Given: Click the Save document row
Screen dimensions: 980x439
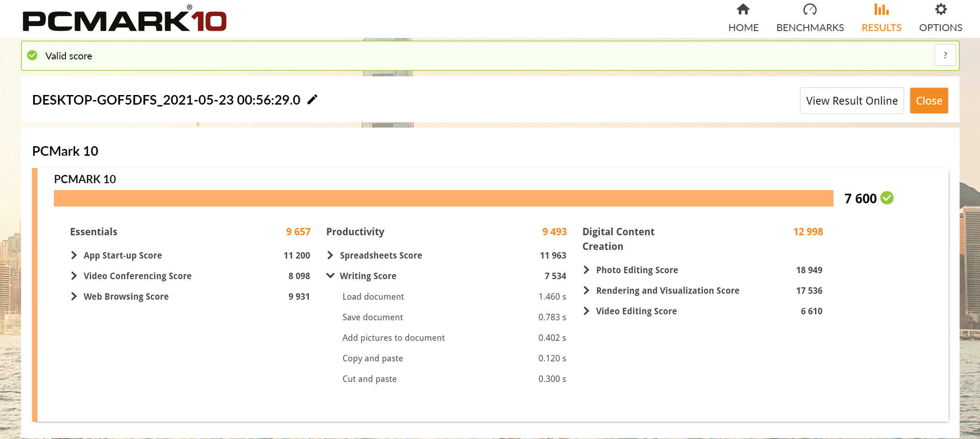Looking at the screenshot, I should (454, 317).
